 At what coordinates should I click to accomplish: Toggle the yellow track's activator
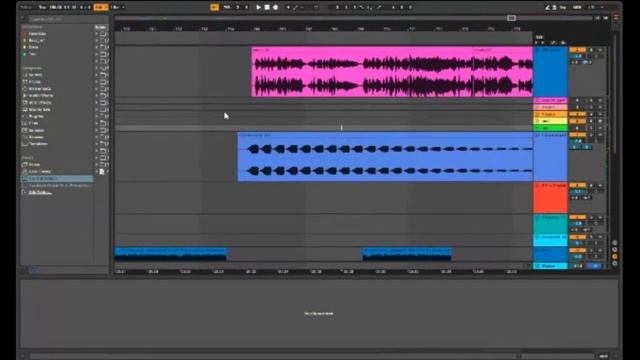click(577, 121)
